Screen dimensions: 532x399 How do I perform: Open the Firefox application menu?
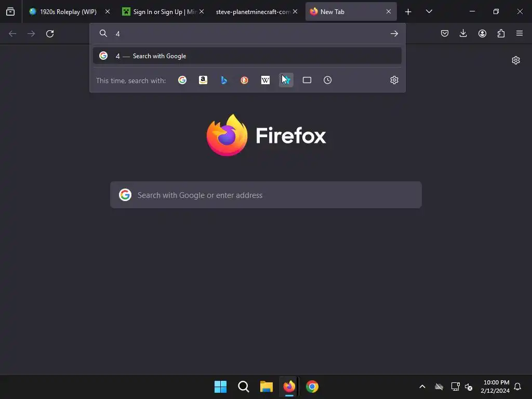pos(520,33)
